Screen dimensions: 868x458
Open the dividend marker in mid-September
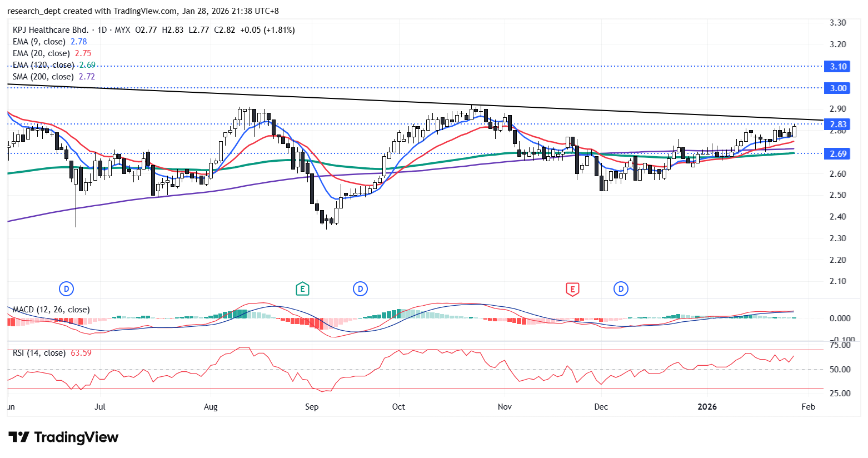tap(360, 288)
